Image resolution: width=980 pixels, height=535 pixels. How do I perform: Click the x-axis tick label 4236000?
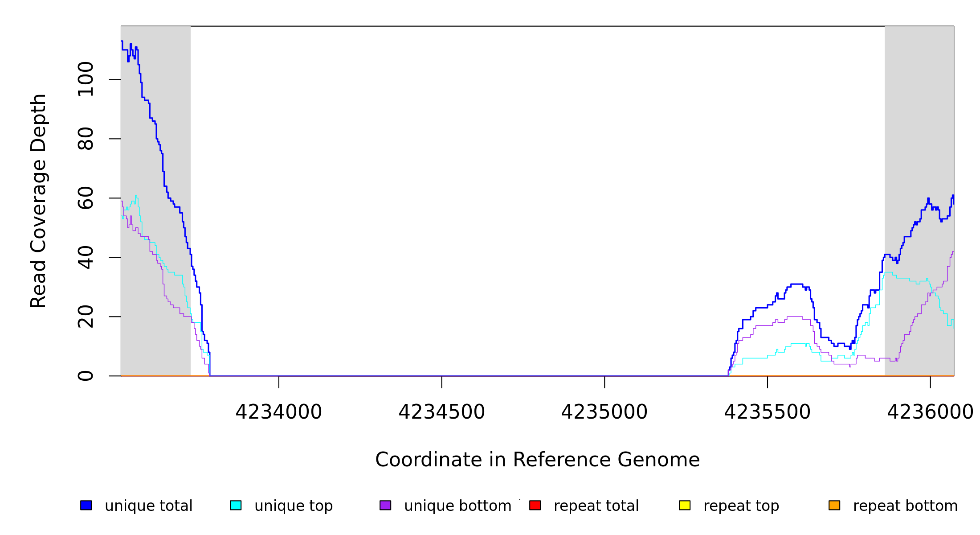930,412
